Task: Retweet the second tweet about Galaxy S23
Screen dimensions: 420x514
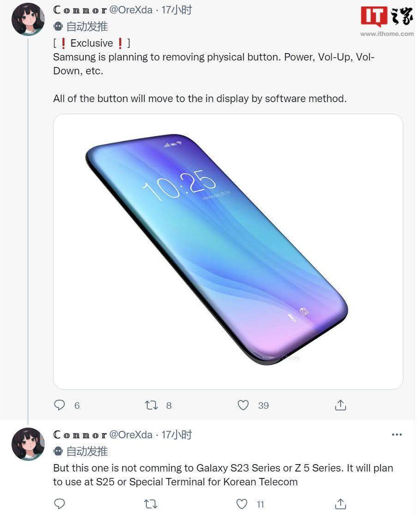Action: click(x=151, y=504)
